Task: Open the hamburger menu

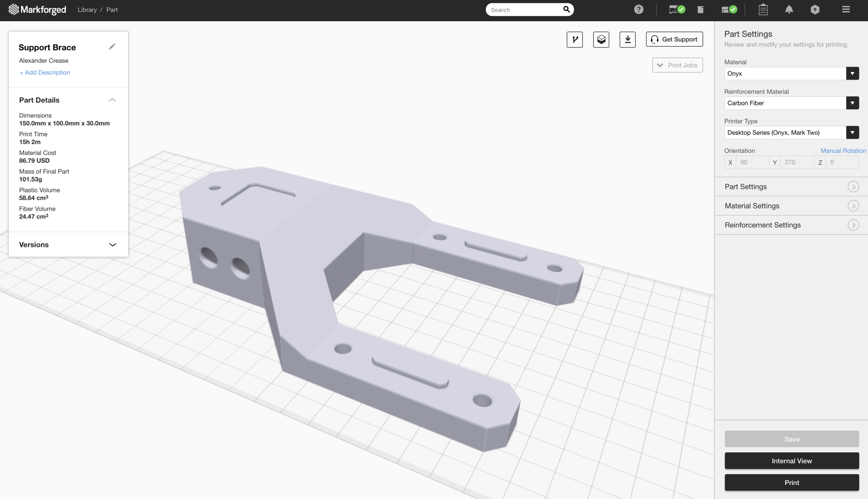Action: 846,10
